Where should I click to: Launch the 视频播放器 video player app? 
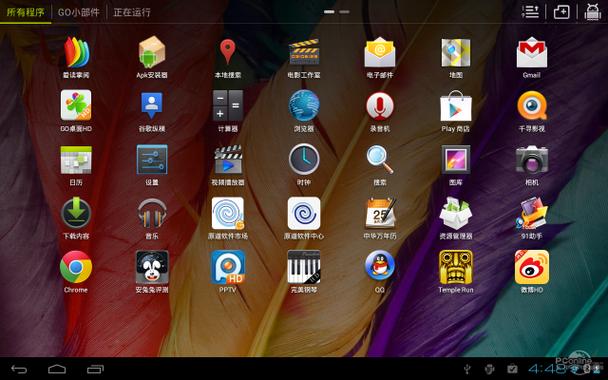(228, 159)
